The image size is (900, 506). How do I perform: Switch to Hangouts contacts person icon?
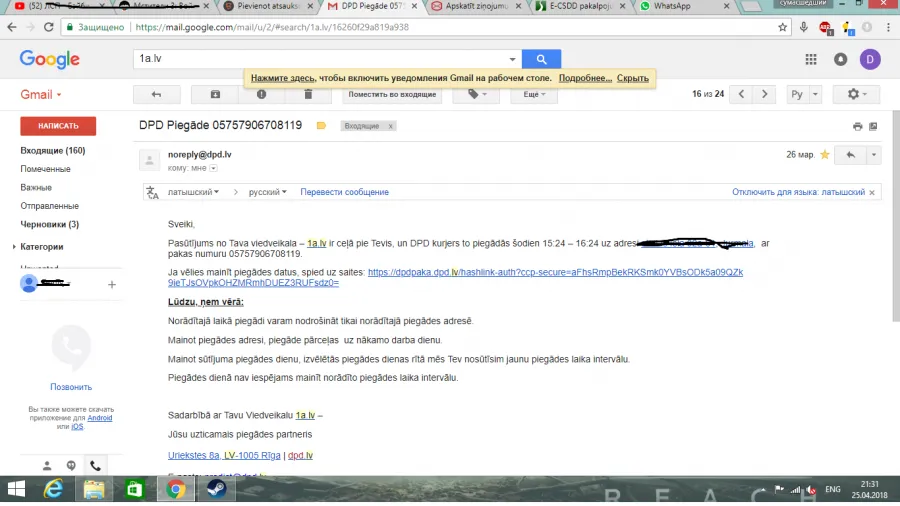(47, 466)
